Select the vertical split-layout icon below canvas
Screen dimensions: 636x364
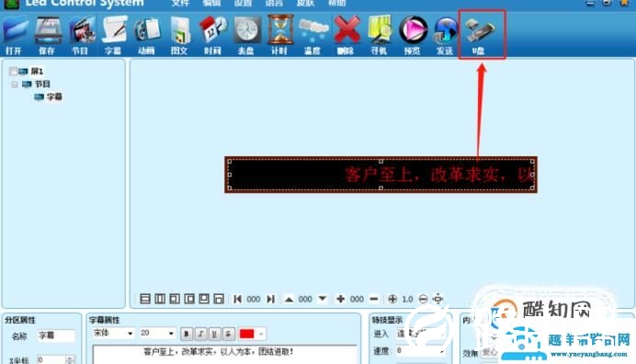click(160, 299)
